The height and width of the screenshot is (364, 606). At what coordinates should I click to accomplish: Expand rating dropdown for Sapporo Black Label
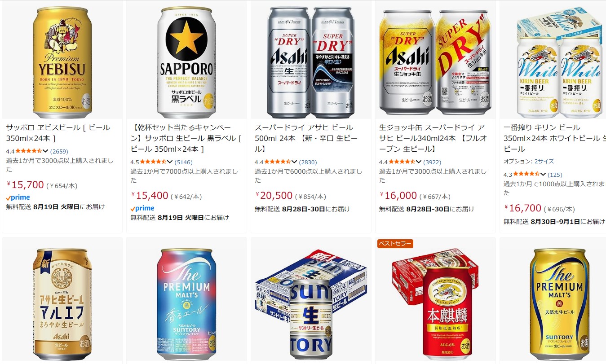(169, 162)
